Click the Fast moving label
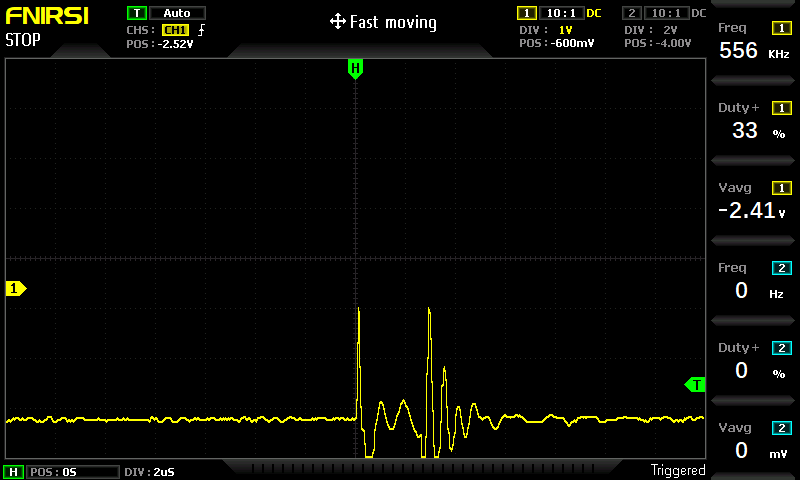This screenshot has width=800, height=480. point(393,22)
